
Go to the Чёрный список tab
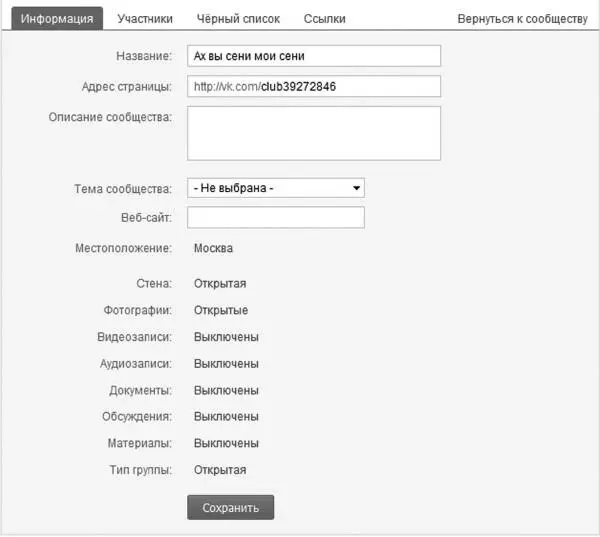point(238,19)
